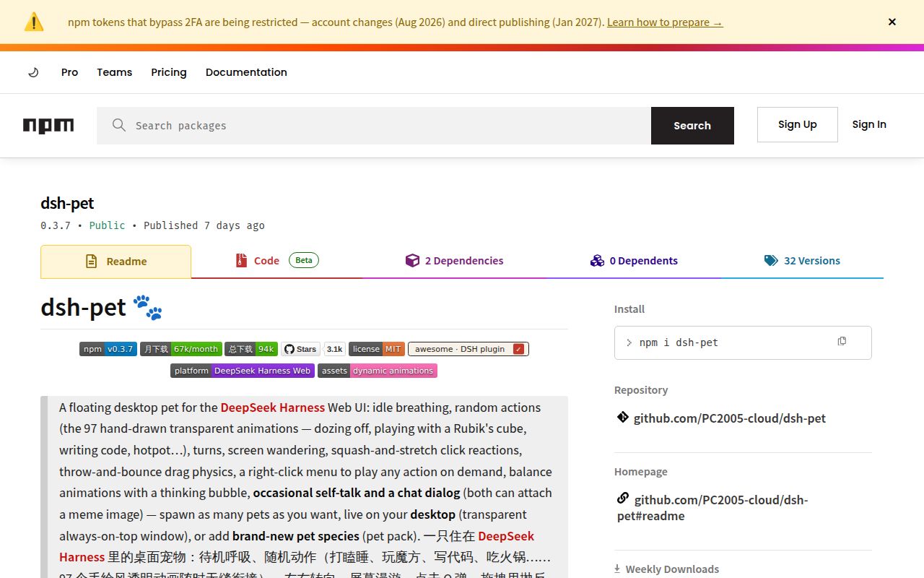This screenshot has width=924, height=578.
Task: Open the red DeepSeek Harness link in first sentence
Action: click(x=273, y=407)
